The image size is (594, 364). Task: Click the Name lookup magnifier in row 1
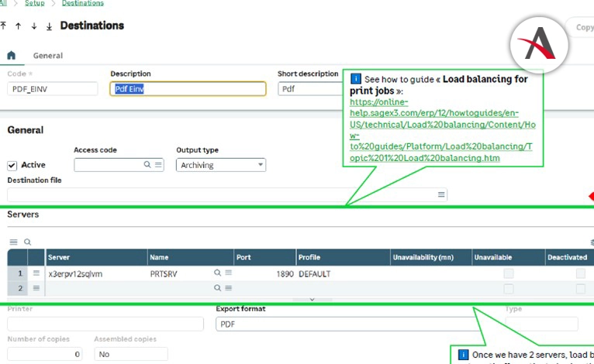[218, 273]
